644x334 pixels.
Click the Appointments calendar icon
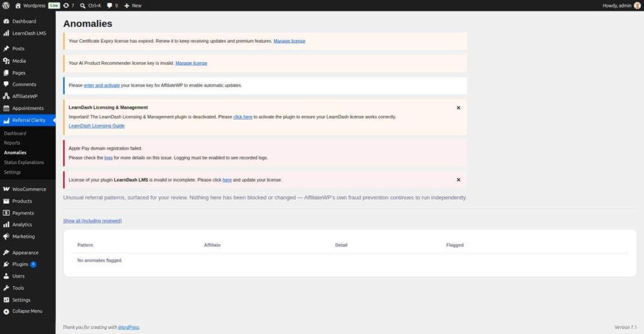point(6,108)
